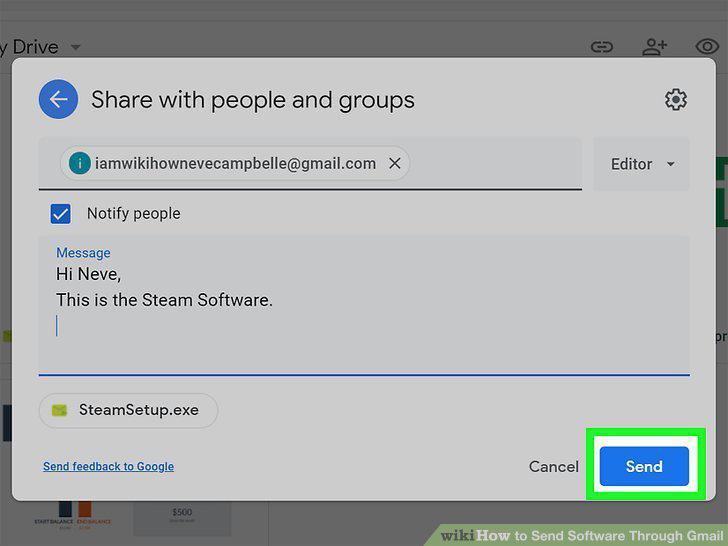Send the share invitation
728x546 pixels.
pos(644,466)
